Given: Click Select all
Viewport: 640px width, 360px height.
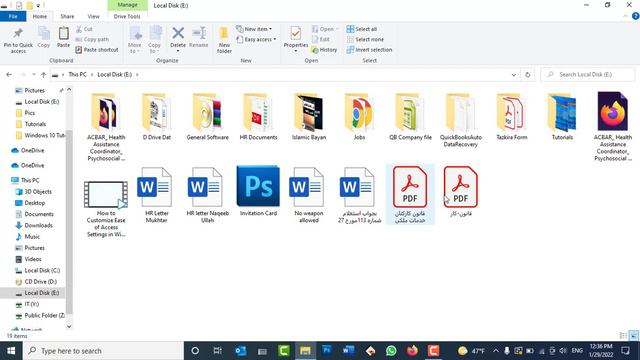Looking at the screenshot, I should (x=362, y=29).
